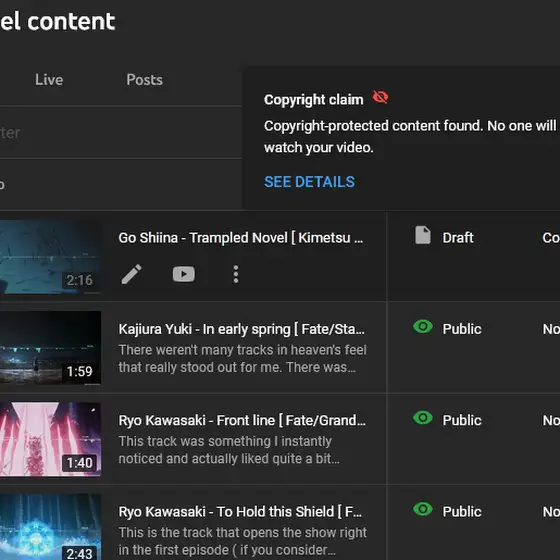Click the 'Copyright claim' tooltip heading

click(x=314, y=100)
